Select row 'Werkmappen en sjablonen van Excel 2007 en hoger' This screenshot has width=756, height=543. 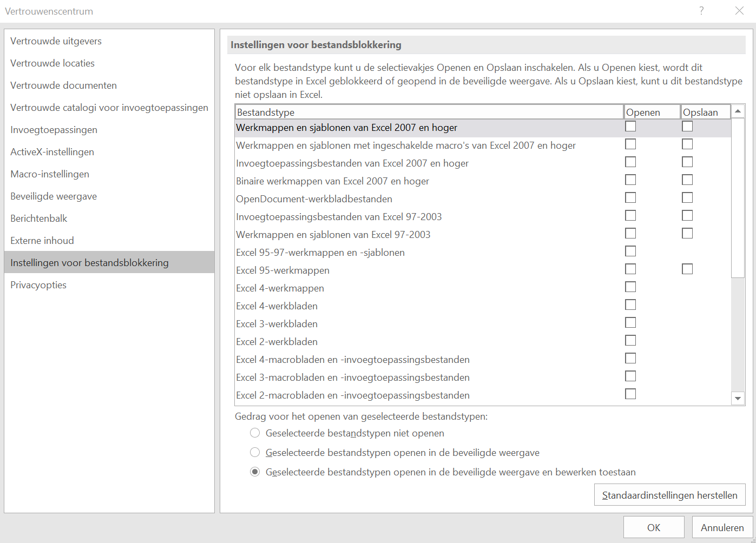483,128
